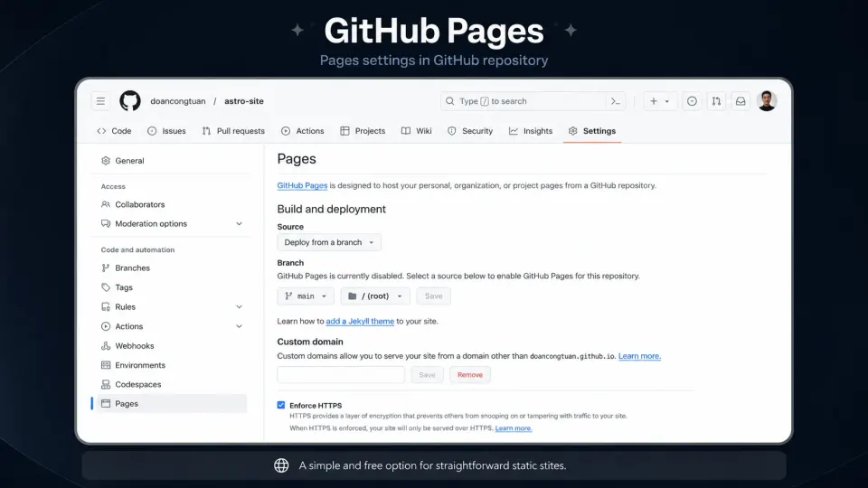Open Learn more link under Enforce HTTPS
Image resolution: width=868 pixels, height=488 pixels.
coord(514,428)
